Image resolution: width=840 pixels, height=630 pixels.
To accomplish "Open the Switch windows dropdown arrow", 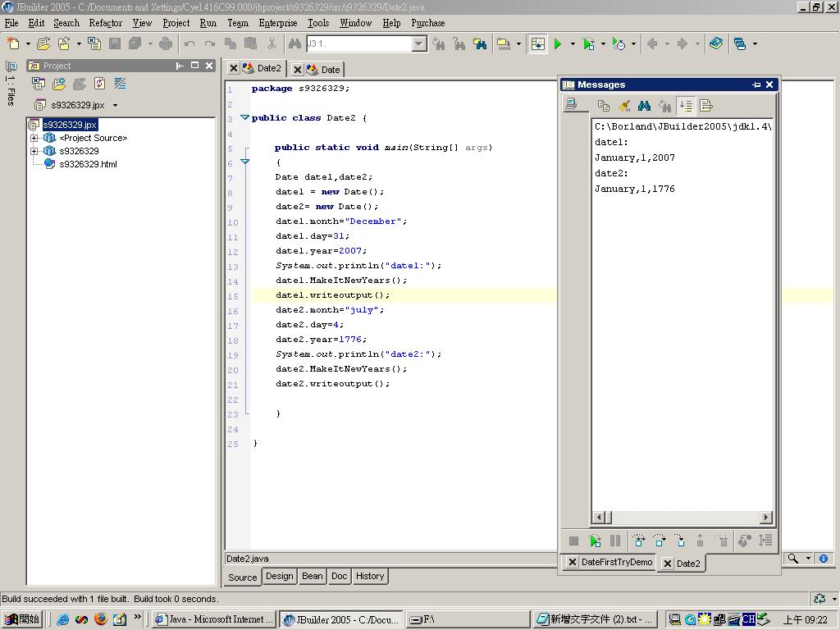I will pos(755,44).
